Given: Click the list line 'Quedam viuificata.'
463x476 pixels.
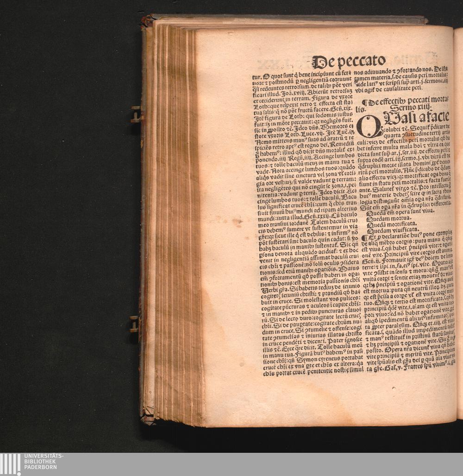Looking at the screenshot, I should pos(393,230).
